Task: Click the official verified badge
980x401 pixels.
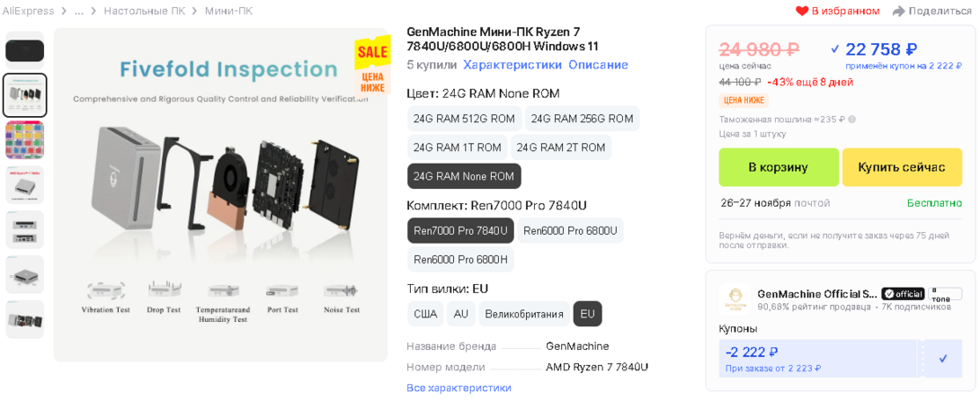Action: tap(903, 294)
